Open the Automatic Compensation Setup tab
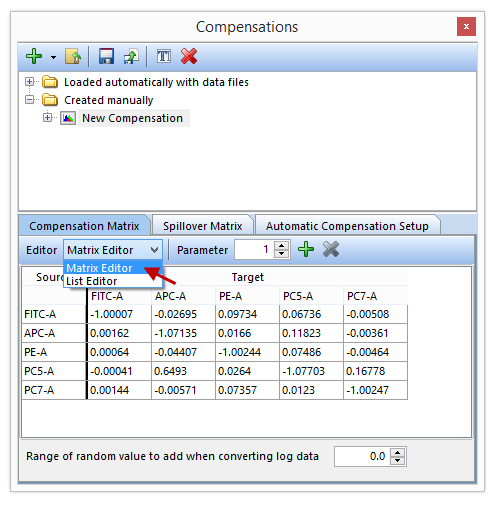Screen dimensions: 499x505 click(x=347, y=226)
